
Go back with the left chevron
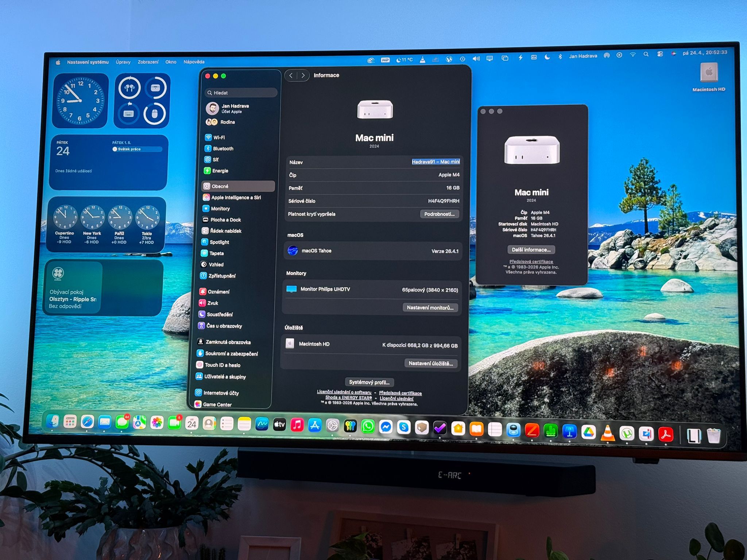[291, 75]
